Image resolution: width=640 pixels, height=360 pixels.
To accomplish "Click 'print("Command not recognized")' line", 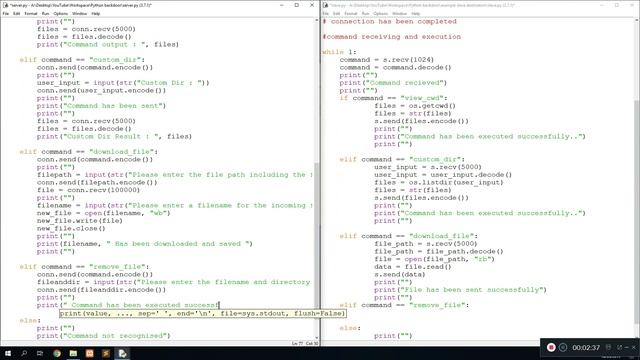I will pyautogui.click(x=103, y=336).
